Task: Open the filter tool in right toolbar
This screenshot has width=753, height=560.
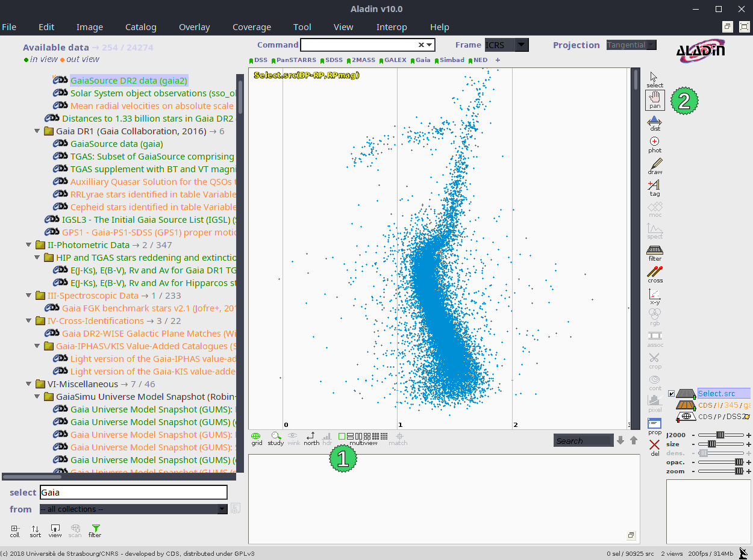Action: point(655,253)
